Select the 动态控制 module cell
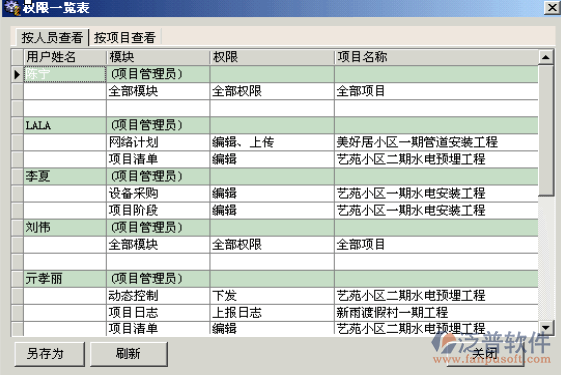Viewport: 561px width, 375px height. tap(158, 296)
